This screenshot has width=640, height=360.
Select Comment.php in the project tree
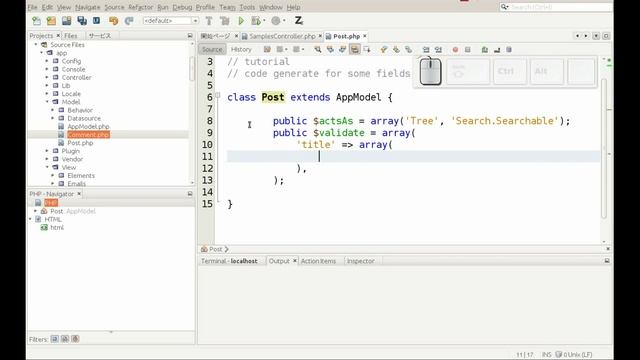coord(88,134)
